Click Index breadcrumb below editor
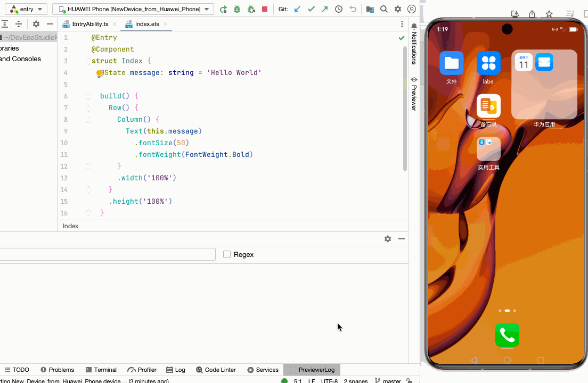588x383 pixels. click(70, 226)
